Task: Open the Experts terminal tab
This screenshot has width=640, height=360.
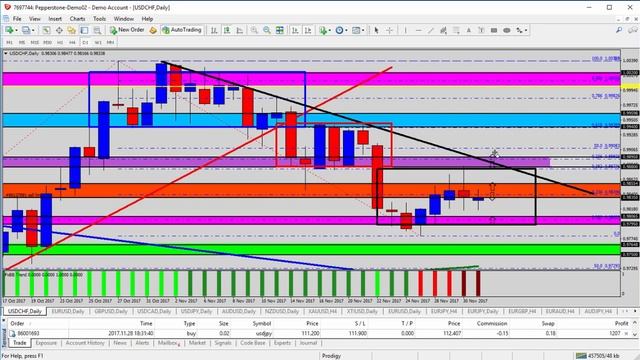Action: coord(282,343)
